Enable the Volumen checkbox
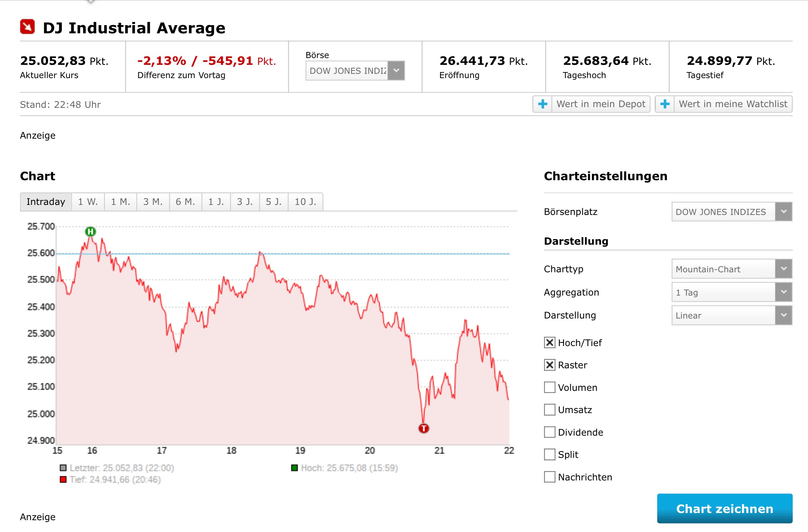This screenshot has width=808, height=532. click(549, 387)
